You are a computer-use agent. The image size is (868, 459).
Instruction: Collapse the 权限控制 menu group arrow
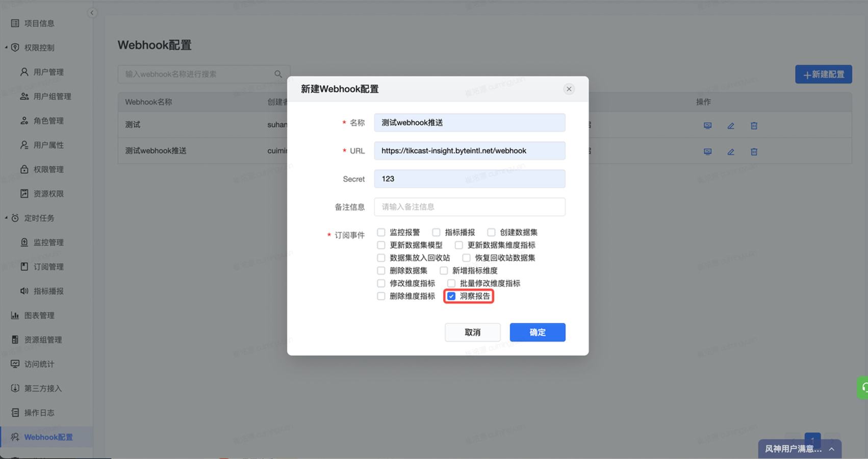6,47
